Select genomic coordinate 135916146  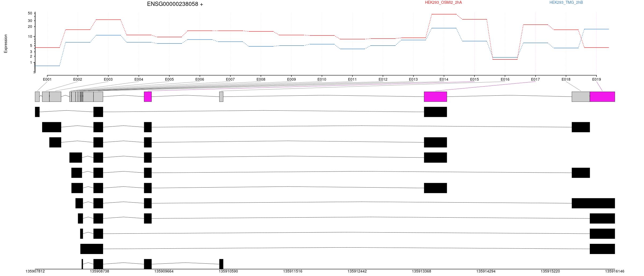[x=614, y=271]
